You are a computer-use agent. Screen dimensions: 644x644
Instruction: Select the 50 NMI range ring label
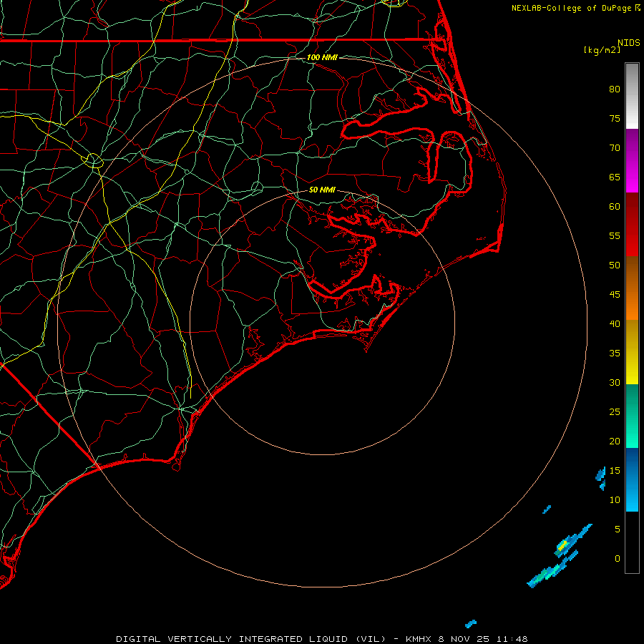pyautogui.click(x=322, y=190)
